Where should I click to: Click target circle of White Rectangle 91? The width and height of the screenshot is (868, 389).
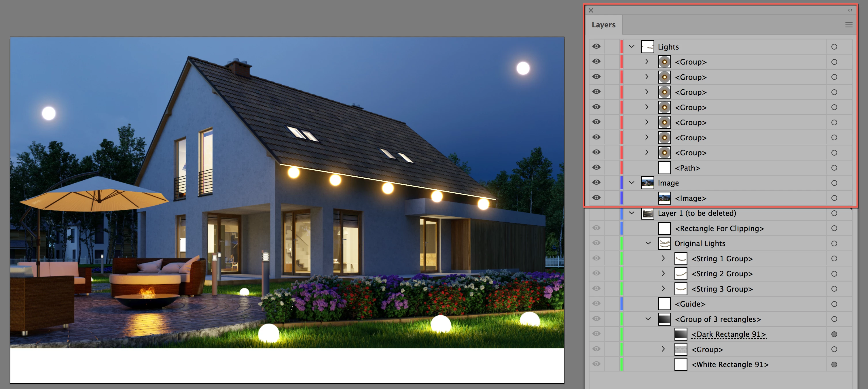834,365
